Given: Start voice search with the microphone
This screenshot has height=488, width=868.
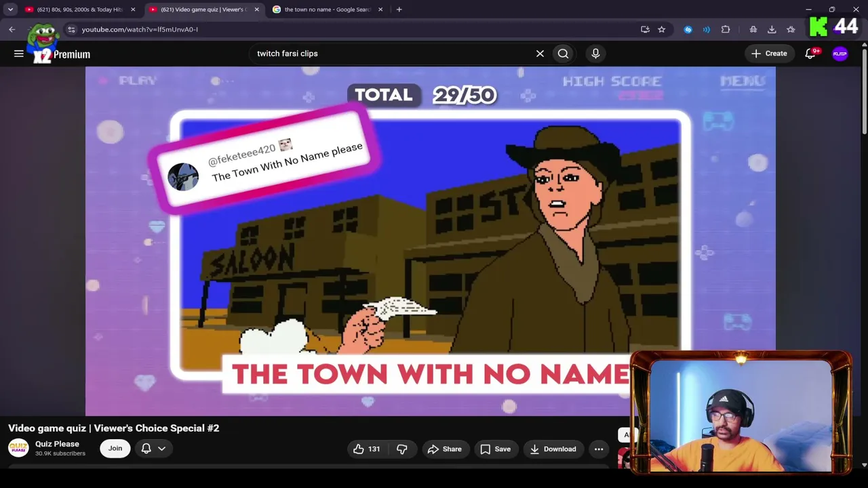Looking at the screenshot, I should pos(595,54).
